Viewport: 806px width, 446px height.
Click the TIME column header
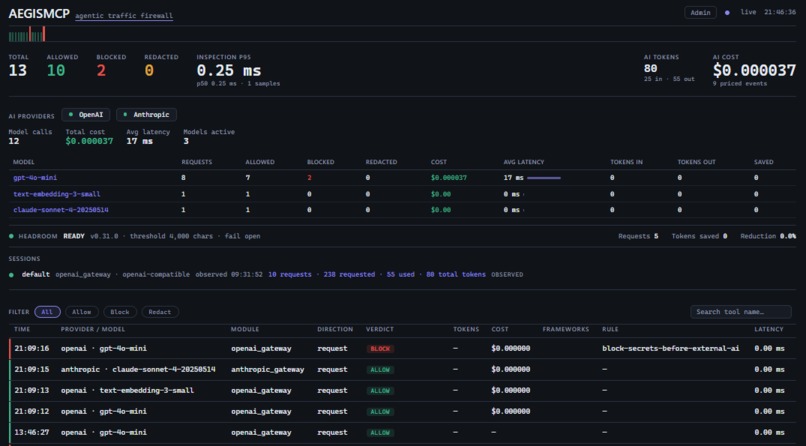(x=22, y=329)
